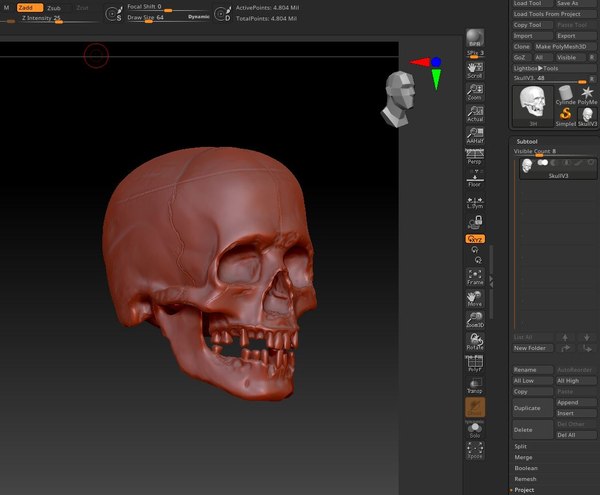Expand the Remesh section
Screen dimensions: 600x495
coord(525,479)
